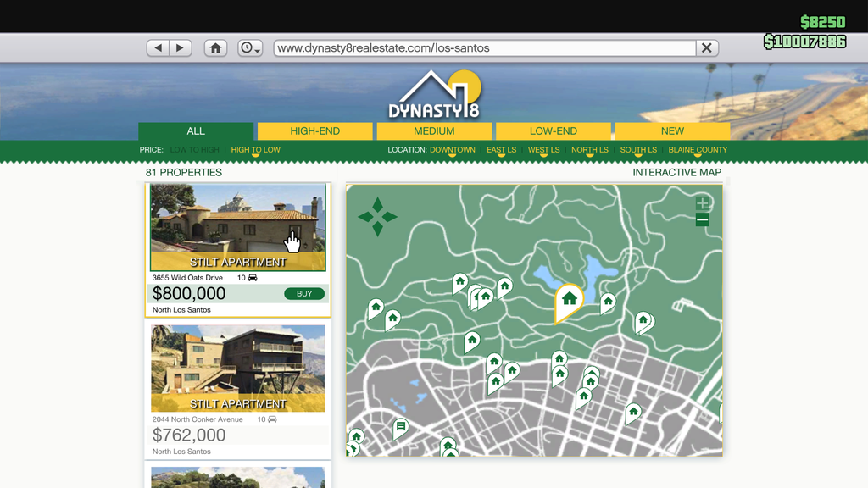Go to the browser home page
Viewport: 868px width, 488px height.
(216, 48)
